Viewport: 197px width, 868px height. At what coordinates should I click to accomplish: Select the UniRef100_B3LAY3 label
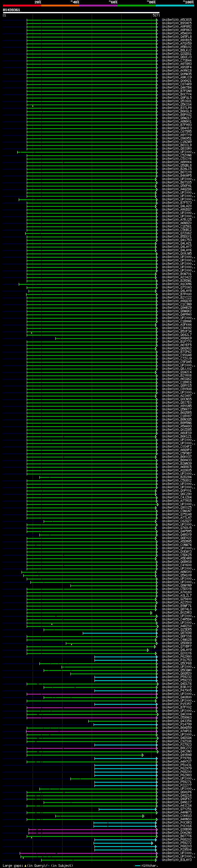[x=177, y=860]
